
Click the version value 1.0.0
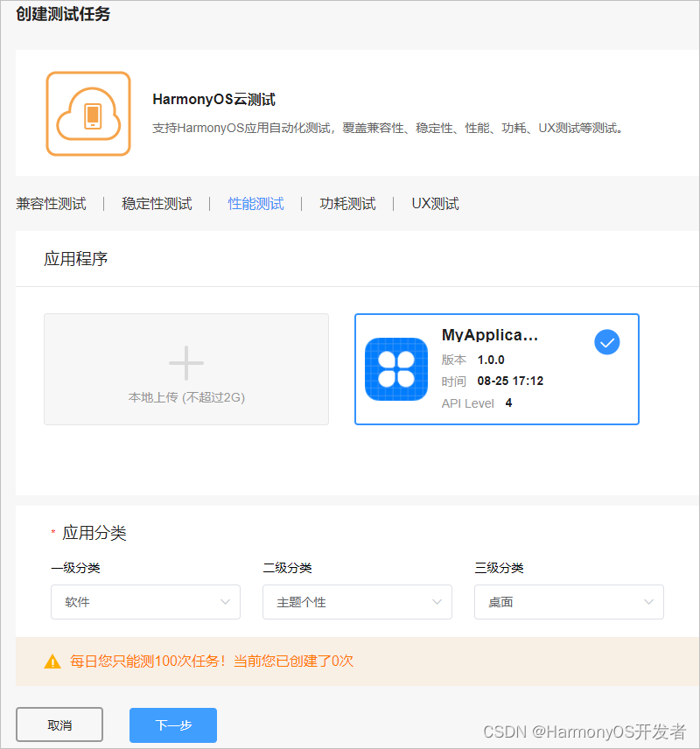[x=491, y=360]
